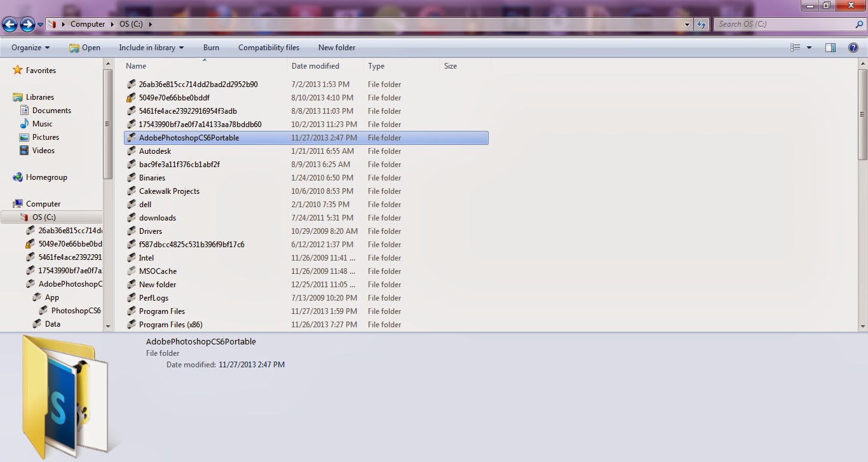Screen dimensions: 868x462
Task: Click the Refresh icon beside the address bar
Action: [x=702, y=24]
